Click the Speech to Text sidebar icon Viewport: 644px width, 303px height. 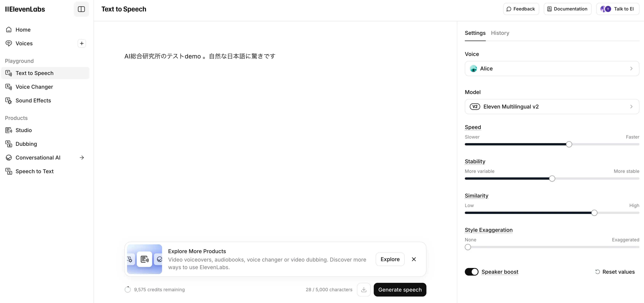tap(9, 171)
